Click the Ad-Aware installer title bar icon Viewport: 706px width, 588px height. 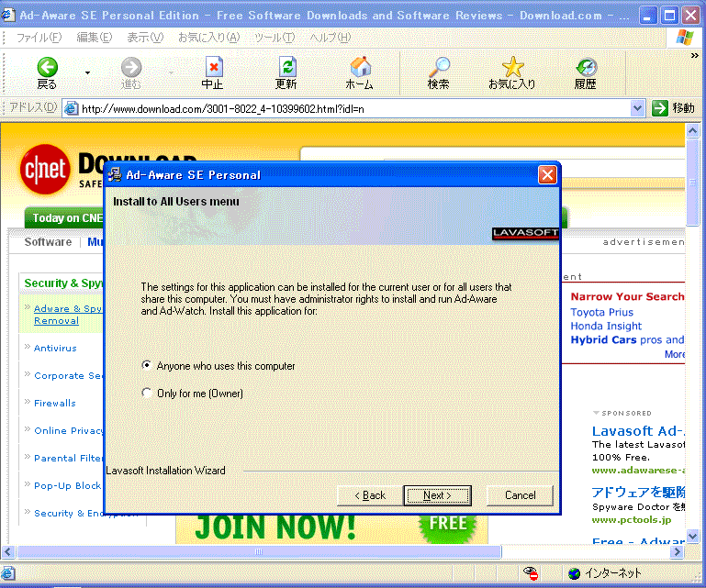pos(116,174)
